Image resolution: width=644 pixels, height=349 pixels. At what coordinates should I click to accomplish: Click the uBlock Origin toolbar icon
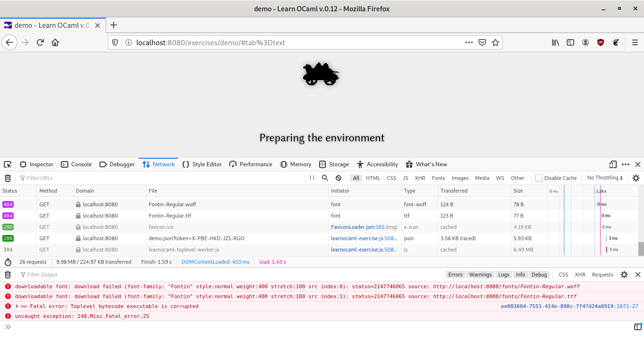[x=600, y=42]
